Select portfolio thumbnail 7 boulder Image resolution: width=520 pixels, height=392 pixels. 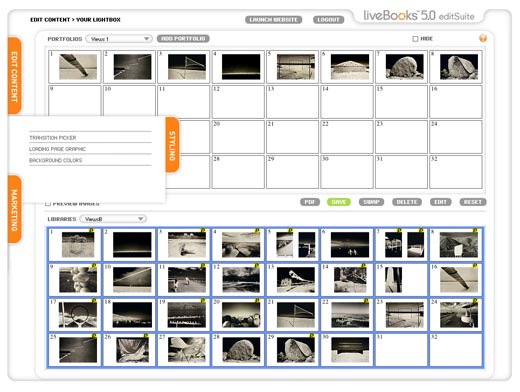click(x=404, y=67)
